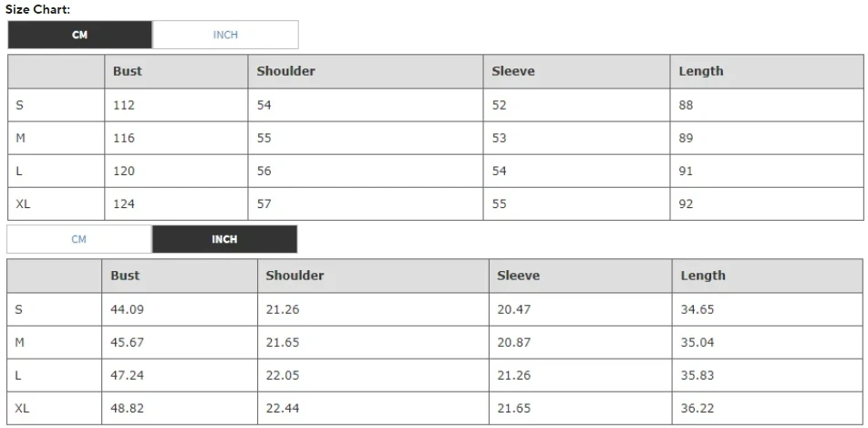Click the XL row label in CM table
Viewport: 868px width, 428px height.
coord(23,204)
